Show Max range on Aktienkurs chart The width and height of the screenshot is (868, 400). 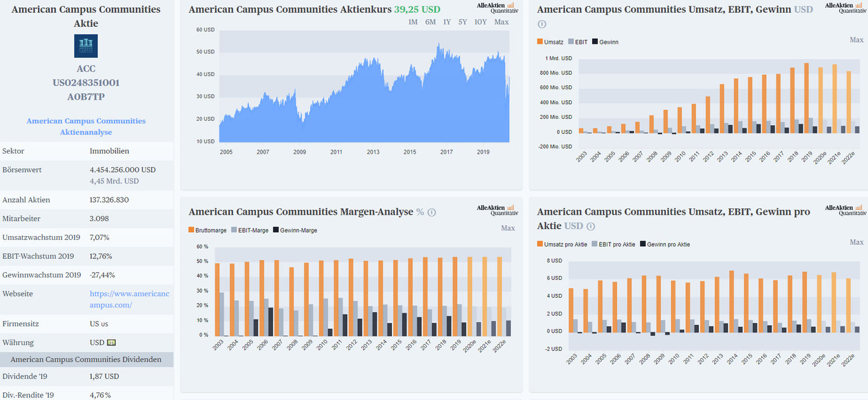tap(501, 22)
